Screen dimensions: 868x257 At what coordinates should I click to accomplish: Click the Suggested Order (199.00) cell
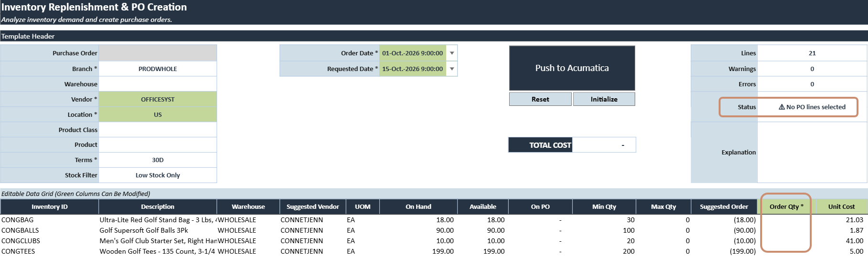point(724,251)
